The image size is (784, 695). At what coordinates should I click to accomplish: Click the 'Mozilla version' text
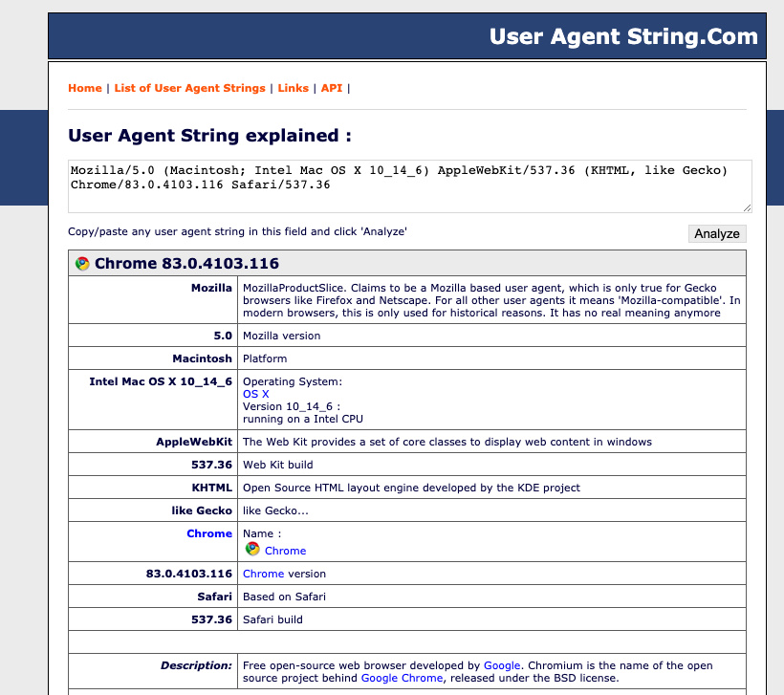tap(281, 336)
